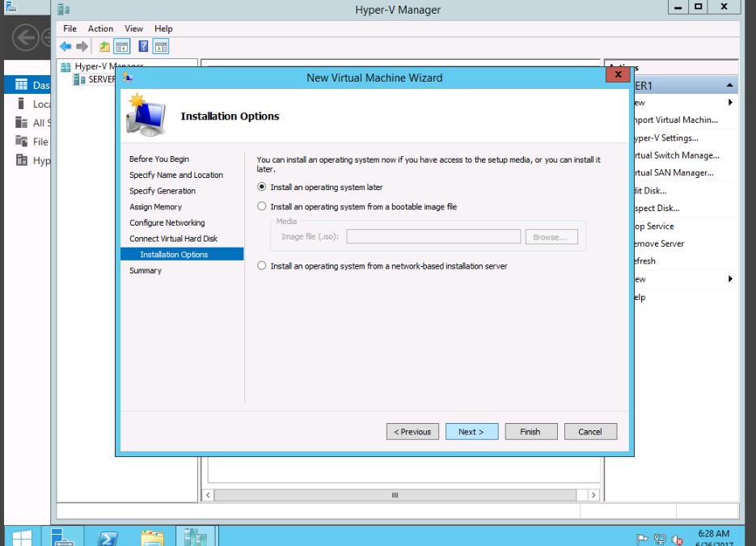Click the Up one level folder icon

104,47
